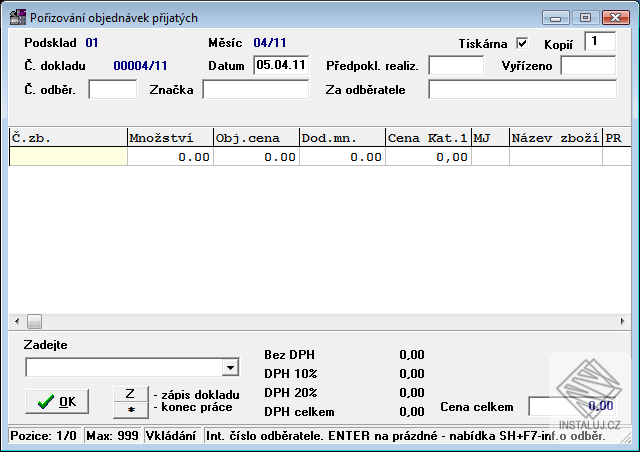Image resolution: width=640 pixels, height=452 pixels.
Task: Click the asterisk button for konec práce
Action: 131,410
